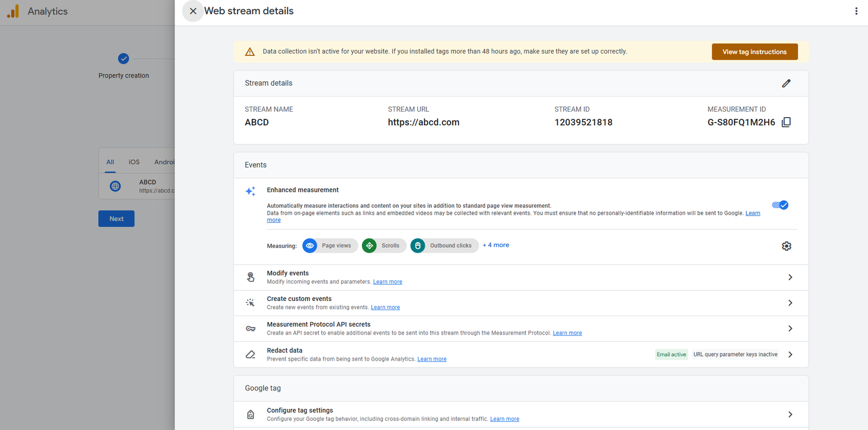Click the Next button
Screen dimensions: 868x430
click(x=116, y=219)
